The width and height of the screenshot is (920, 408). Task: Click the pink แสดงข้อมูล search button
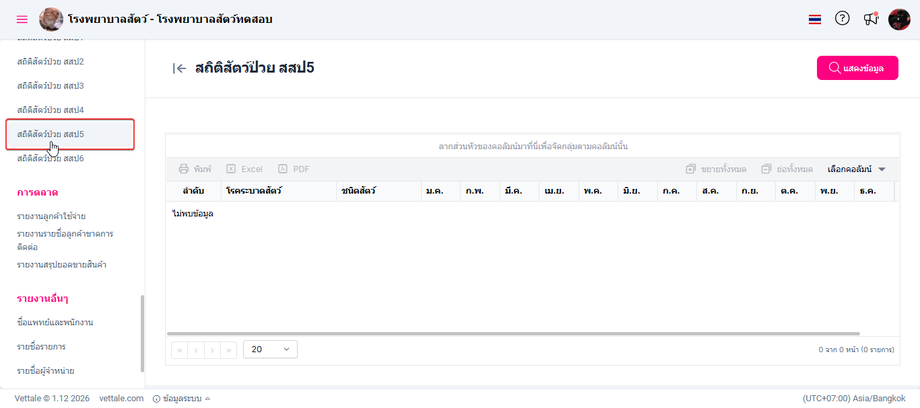857,68
